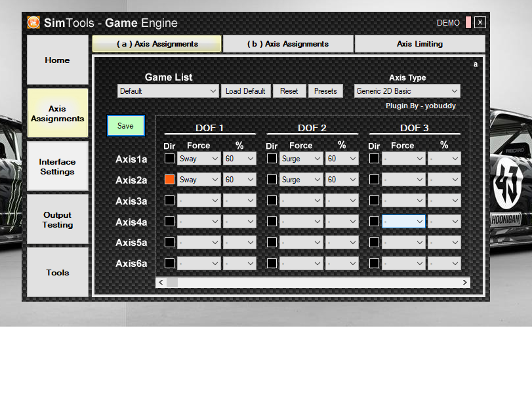Open Axis1a DOF 2 Force dropdown Surge

301,159
